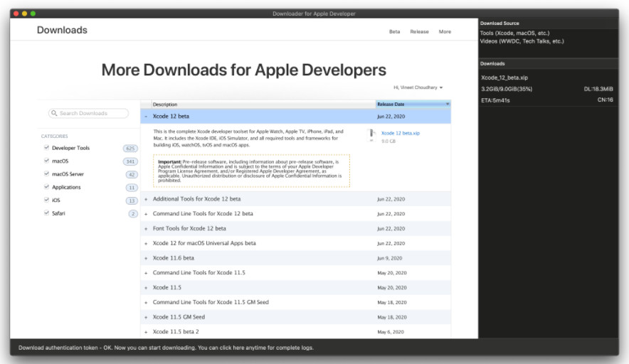
Task: Click the search magnifier icon
Action: tap(54, 114)
